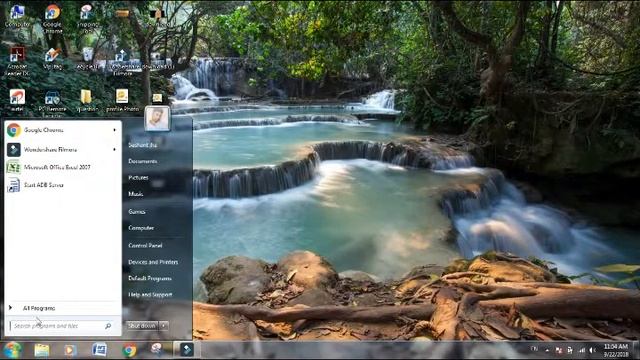Open the Snipping Tool desktop shortcut
Screen dimensions: 640x360
pos(87,18)
